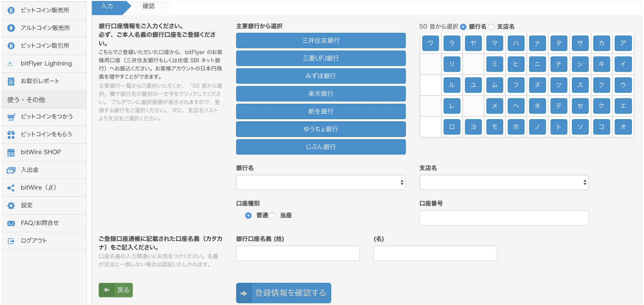Click kana key サ

pyautogui.click(x=580, y=43)
